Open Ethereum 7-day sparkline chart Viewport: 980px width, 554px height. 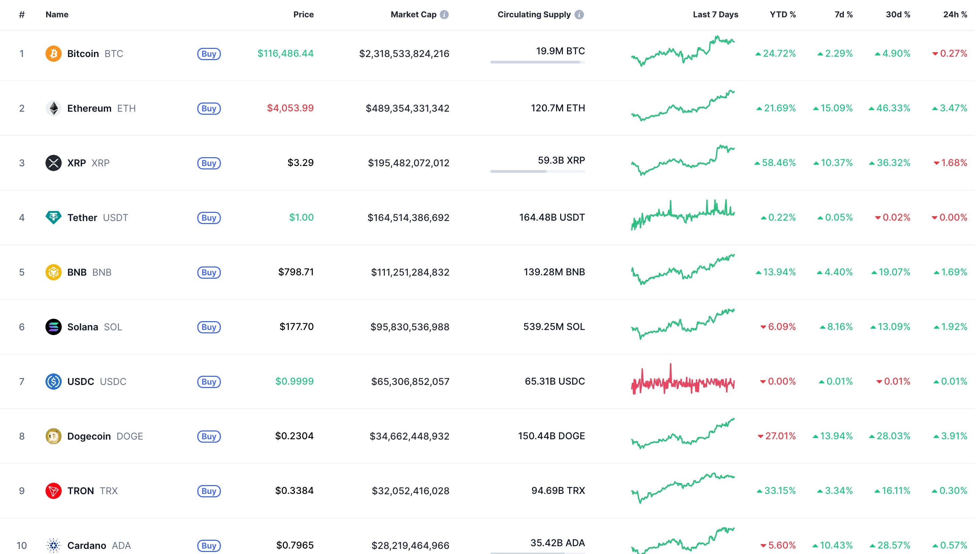683,106
